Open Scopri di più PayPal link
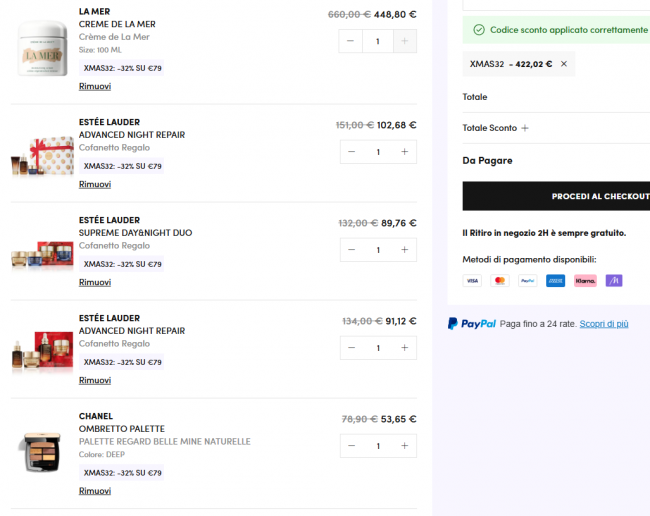Screen dimensions: 650x516 [x=604, y=324]
